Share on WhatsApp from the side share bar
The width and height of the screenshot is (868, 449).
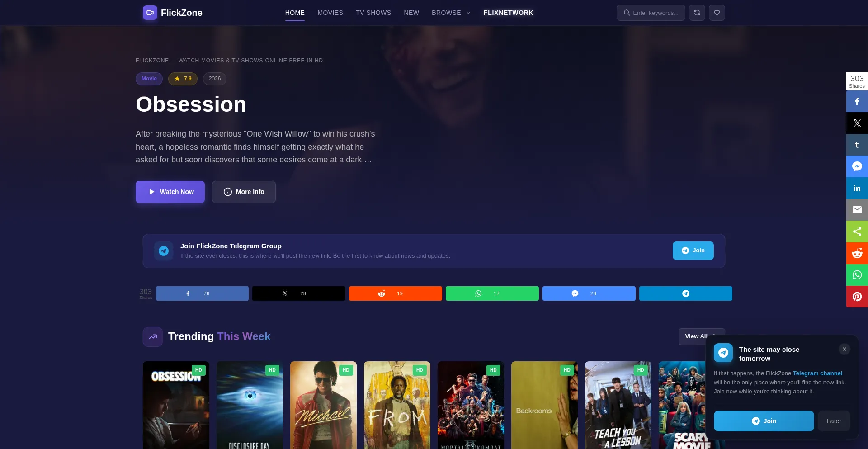857,275
